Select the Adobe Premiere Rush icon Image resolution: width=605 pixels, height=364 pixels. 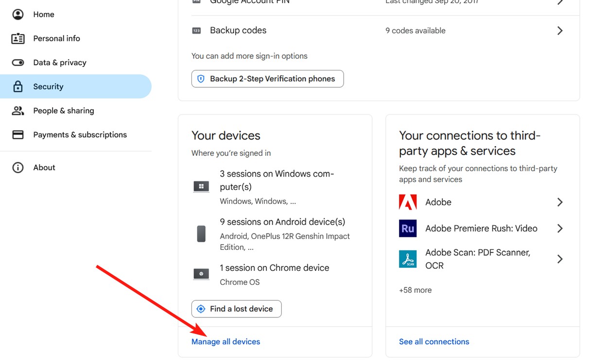pyautogui.click(x=408, y=228)
